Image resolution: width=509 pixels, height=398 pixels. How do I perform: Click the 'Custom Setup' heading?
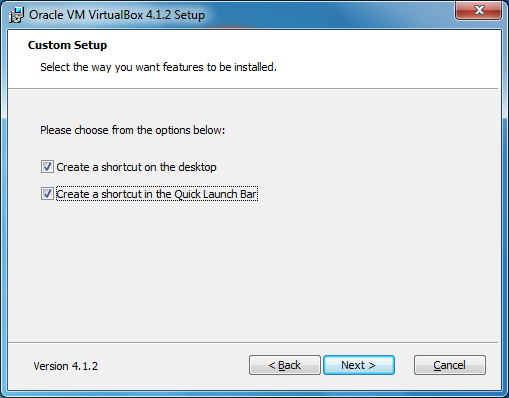pos(67,45)
